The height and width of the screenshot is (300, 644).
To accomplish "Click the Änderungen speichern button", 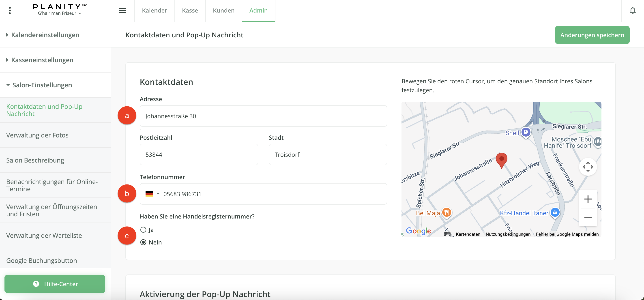I will point(592,35).
